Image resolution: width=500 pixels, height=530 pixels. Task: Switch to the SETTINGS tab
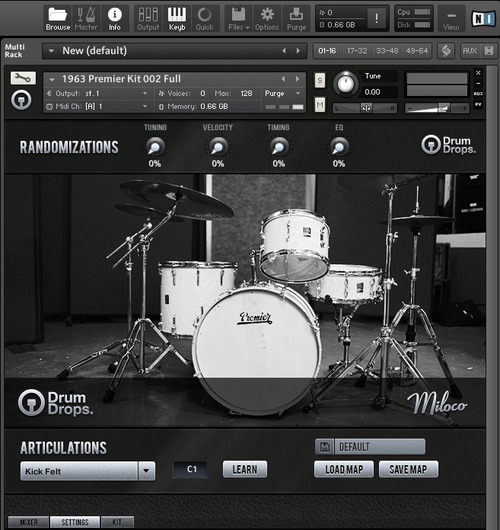pos(75,522)
